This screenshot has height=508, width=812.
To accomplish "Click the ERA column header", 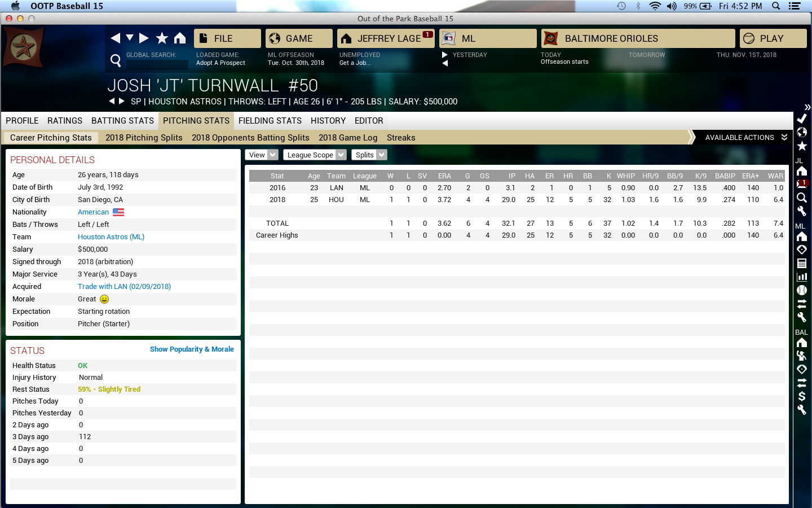I will [x=444, y=176].
